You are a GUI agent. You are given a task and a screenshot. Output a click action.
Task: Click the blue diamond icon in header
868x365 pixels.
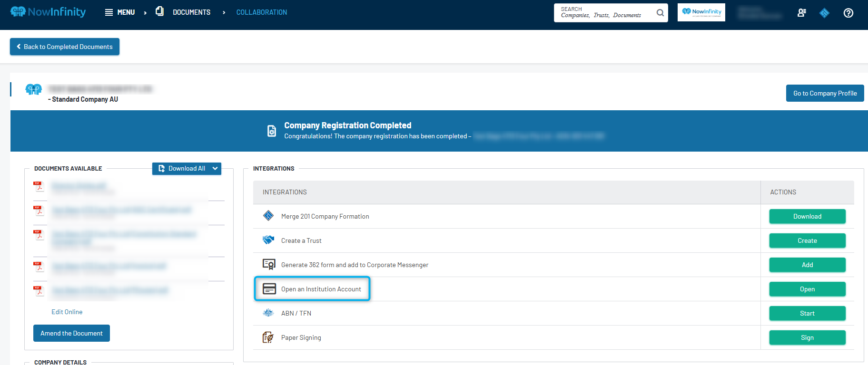(824, 13)
